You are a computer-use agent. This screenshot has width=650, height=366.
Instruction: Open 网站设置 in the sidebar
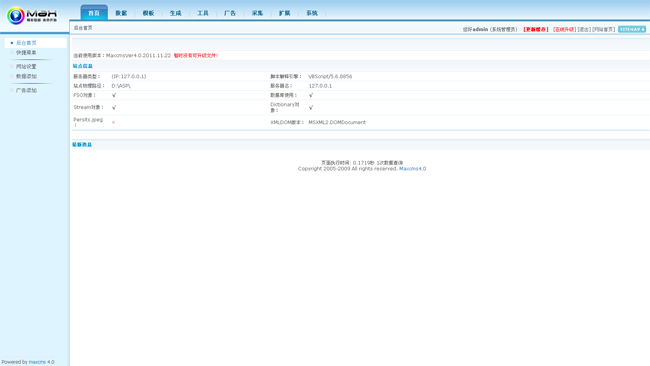click(26, 66)
